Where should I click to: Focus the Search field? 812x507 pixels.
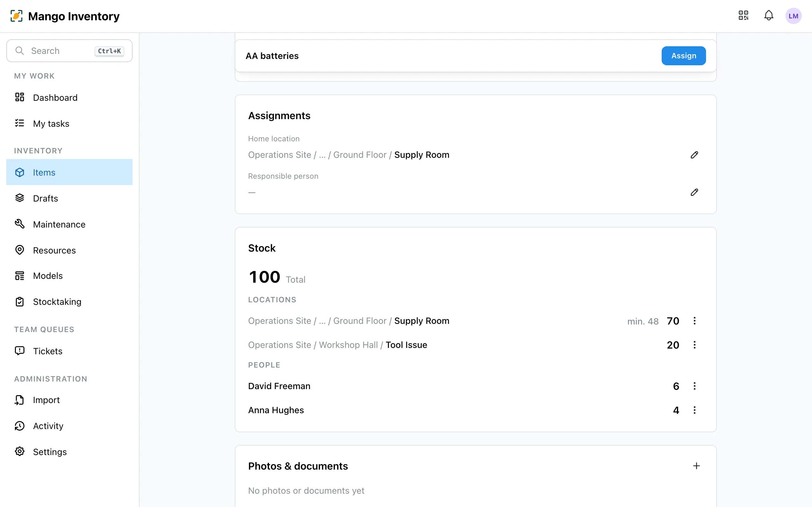(69, 51)
